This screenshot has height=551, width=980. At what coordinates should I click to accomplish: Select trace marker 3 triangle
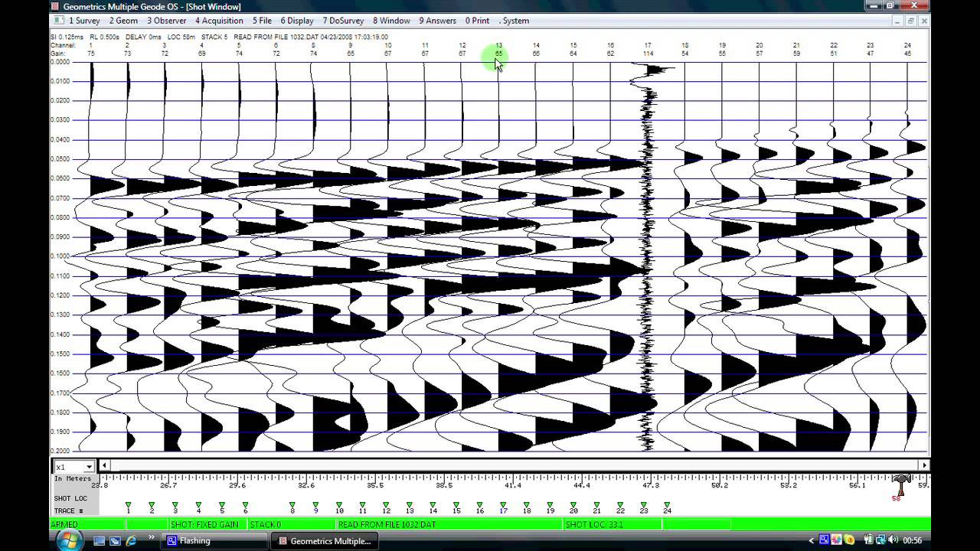click(x=175, y=504)
